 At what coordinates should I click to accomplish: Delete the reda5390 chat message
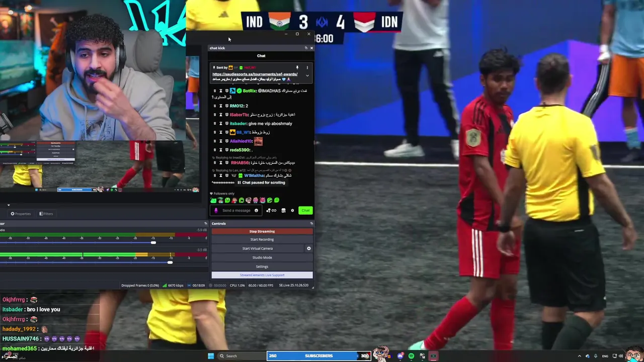coord(215,150)
